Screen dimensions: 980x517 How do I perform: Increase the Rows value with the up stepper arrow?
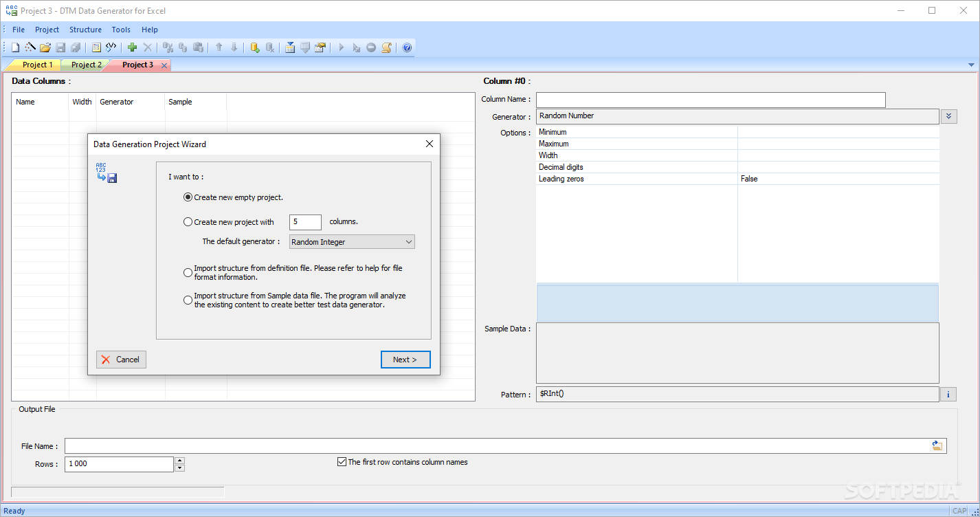pos(179,460)
